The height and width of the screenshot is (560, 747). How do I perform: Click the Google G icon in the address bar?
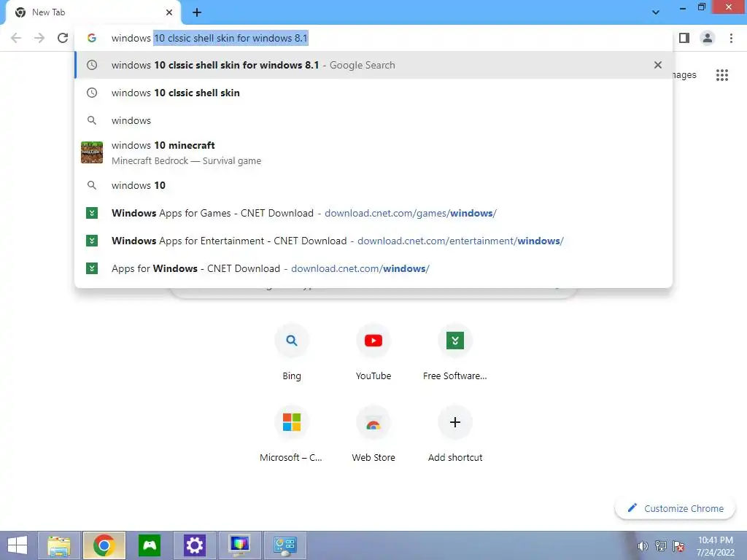(92, 38)
